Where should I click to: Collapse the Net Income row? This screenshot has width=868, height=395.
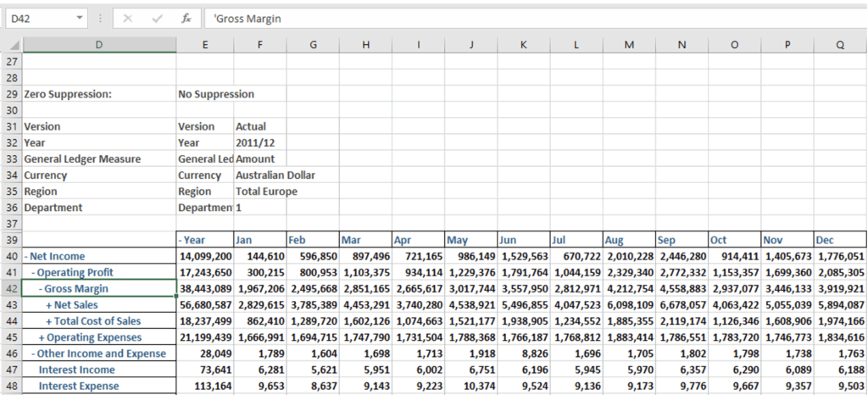click(26, 256)
